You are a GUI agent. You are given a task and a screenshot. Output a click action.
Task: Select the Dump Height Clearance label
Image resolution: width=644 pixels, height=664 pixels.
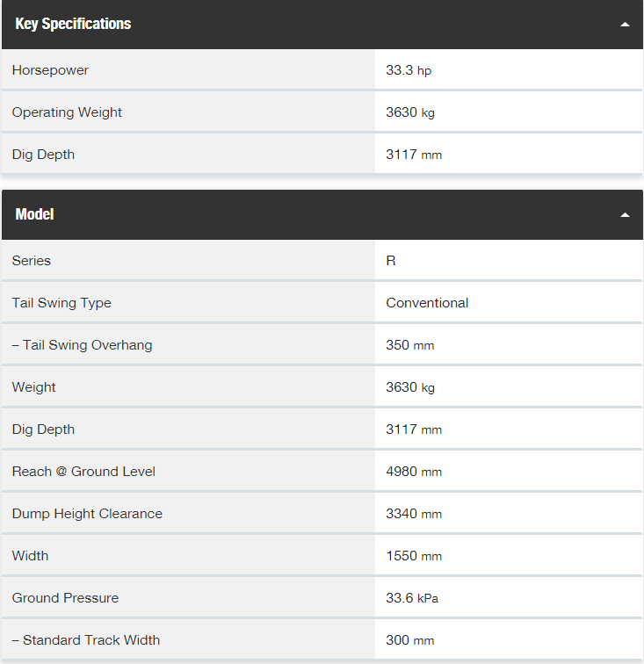87,514
